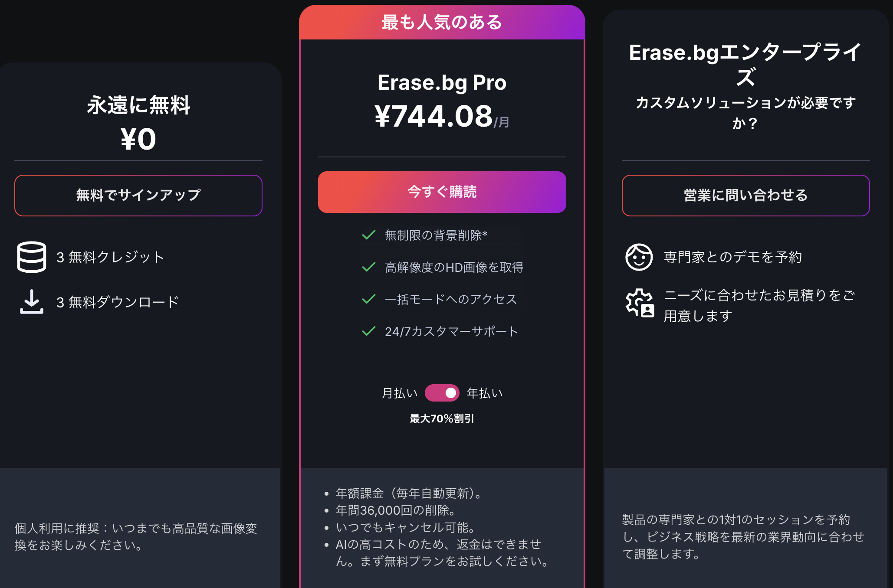
Task: Click 営業に問い合わせる contact sales button
Action: pyautogui.click(x=746, y=196)
